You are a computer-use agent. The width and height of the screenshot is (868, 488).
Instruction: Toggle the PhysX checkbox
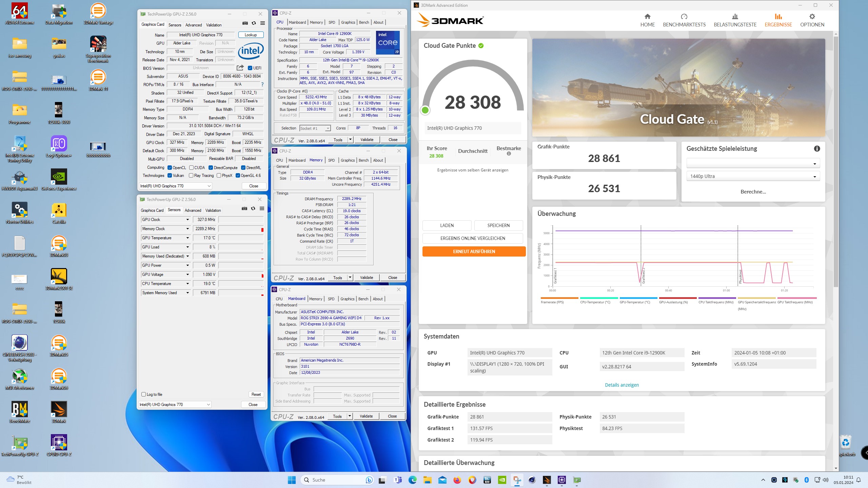(219, 175)
